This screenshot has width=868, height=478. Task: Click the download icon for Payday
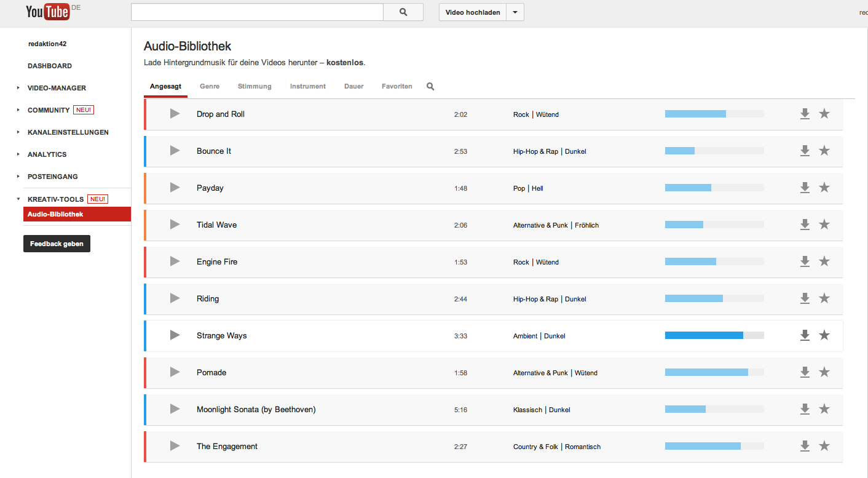click(x=805, y=188)
